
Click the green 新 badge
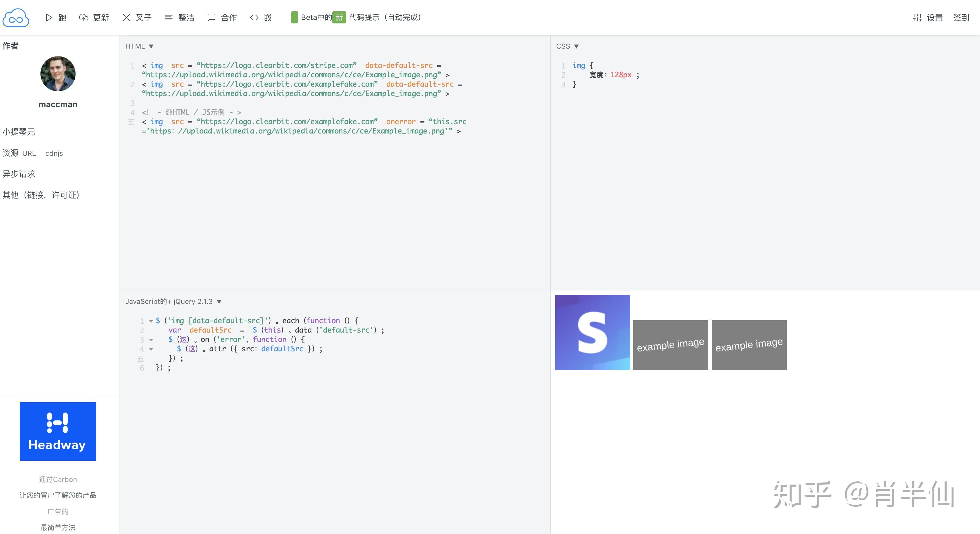tap(339, 18)
